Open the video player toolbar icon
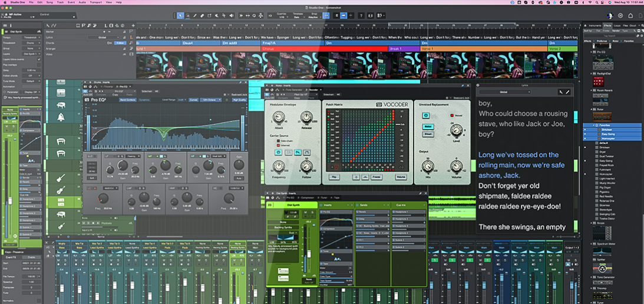This screenshot has width=644, height=304. [370, 15]
